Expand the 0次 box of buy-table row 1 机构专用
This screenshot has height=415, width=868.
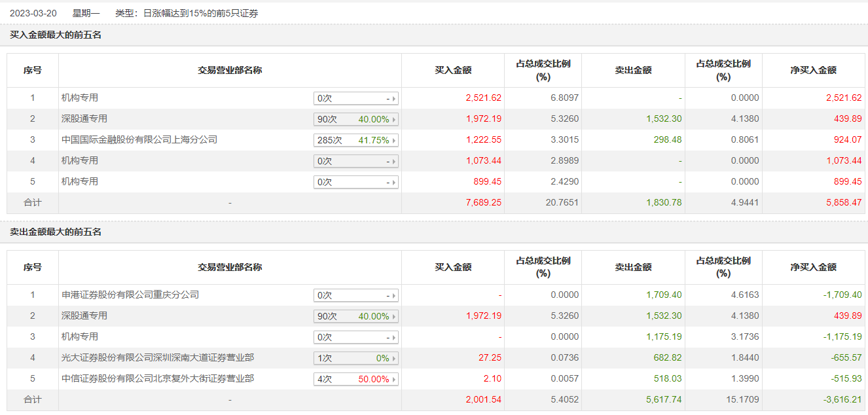pos(356,98)
